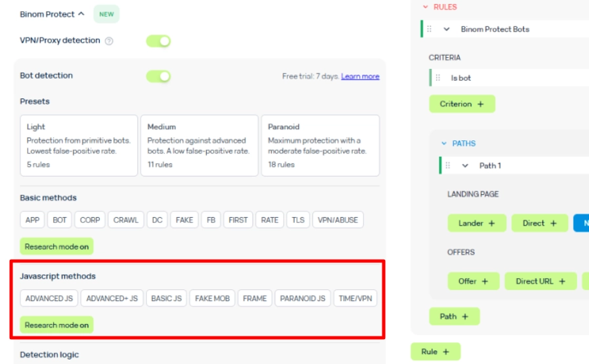589x364 pixels.
Task: Click Research mode on under Basic methods
Action: click(56, 247)
